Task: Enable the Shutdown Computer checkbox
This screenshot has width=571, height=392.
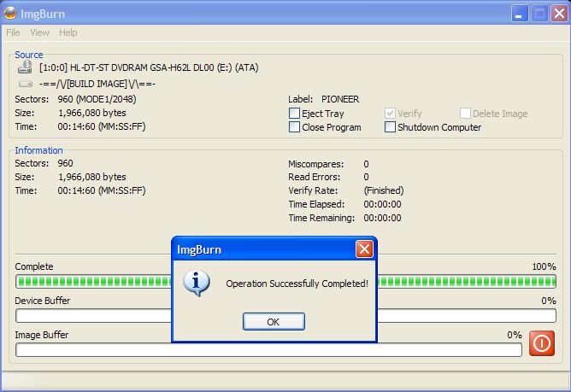Action: (x=390, y=127)
